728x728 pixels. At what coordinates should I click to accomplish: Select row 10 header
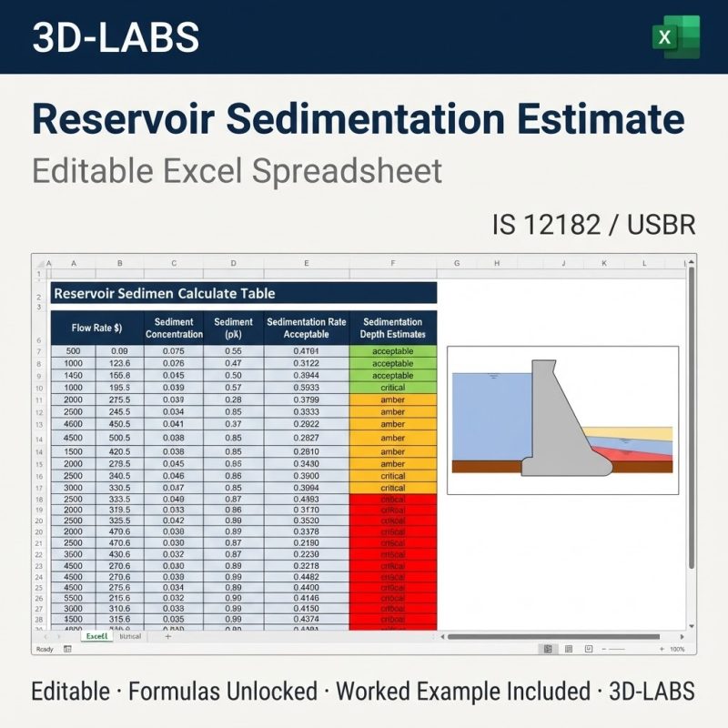39,389
